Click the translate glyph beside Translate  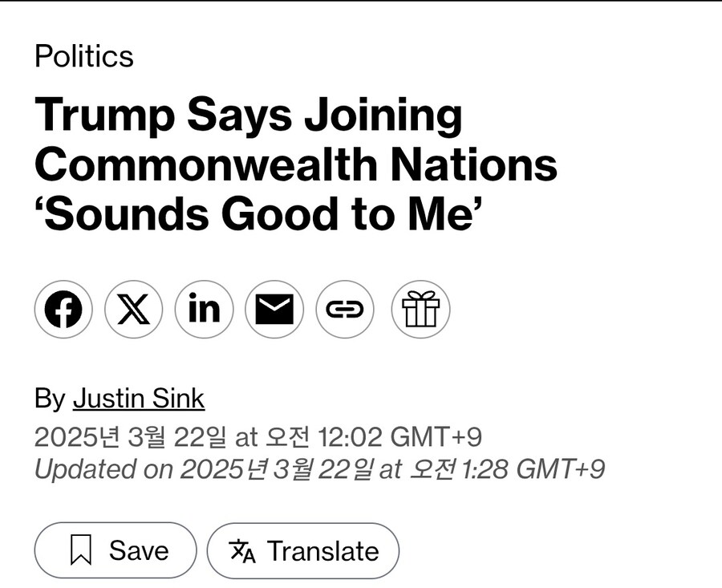tap(241, 551)
